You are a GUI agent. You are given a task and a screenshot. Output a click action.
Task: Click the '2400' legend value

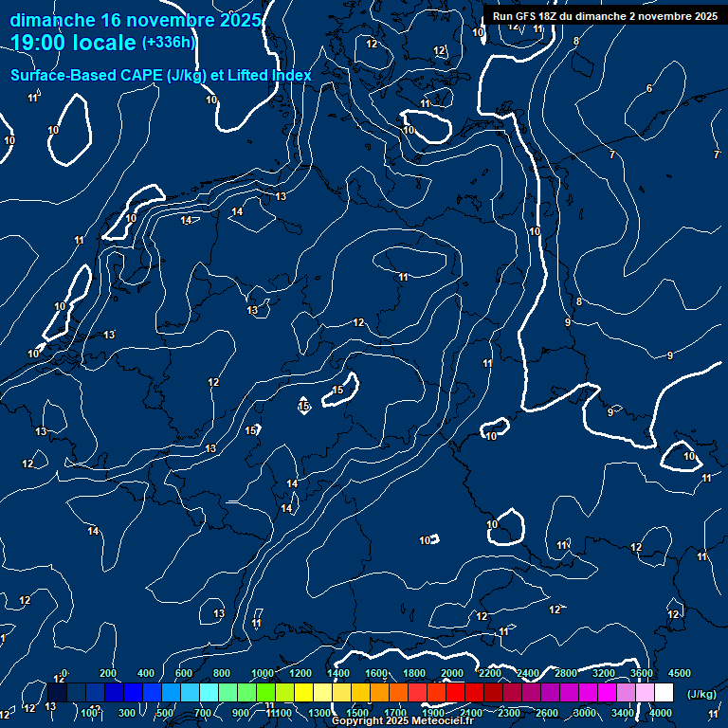point(528,673)
